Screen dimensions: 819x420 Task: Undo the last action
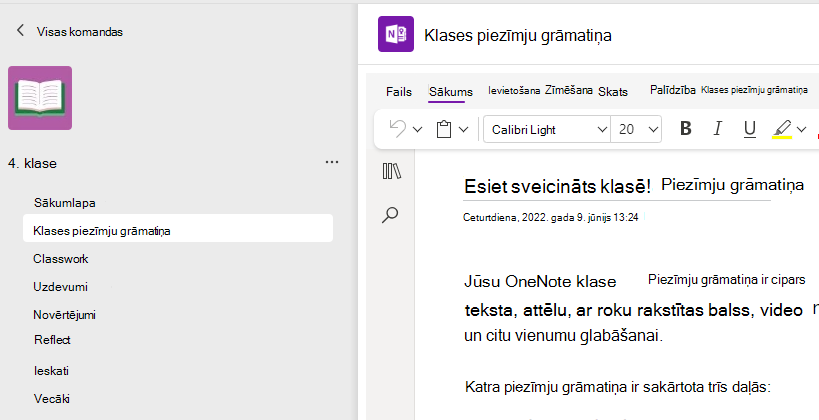point(398,129)
